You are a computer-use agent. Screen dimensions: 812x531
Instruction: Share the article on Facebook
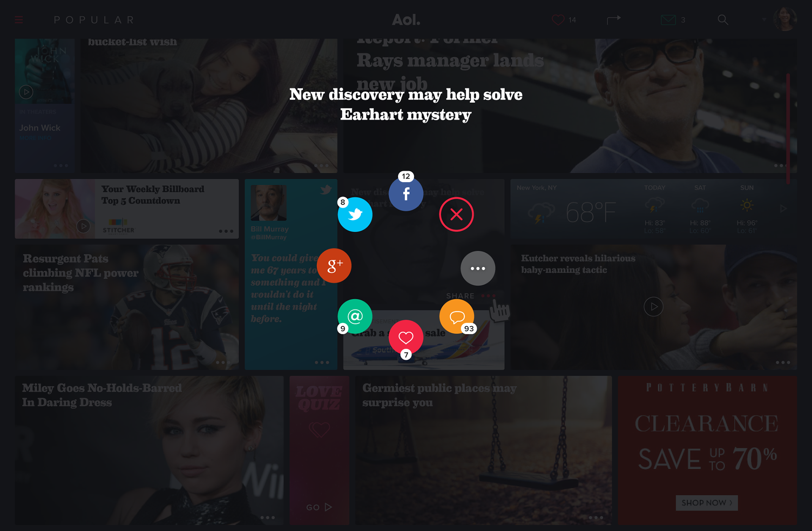tap(406, 194)
